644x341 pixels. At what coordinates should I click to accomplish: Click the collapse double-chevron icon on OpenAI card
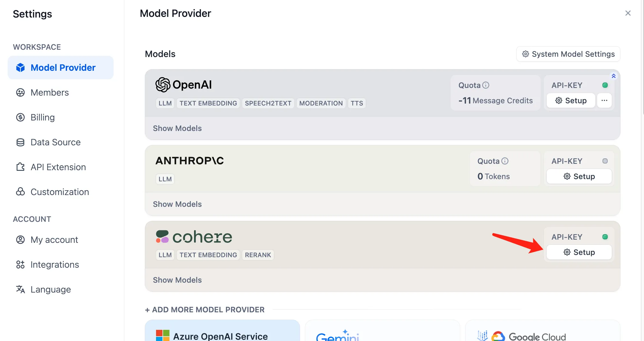pos(613,76)
